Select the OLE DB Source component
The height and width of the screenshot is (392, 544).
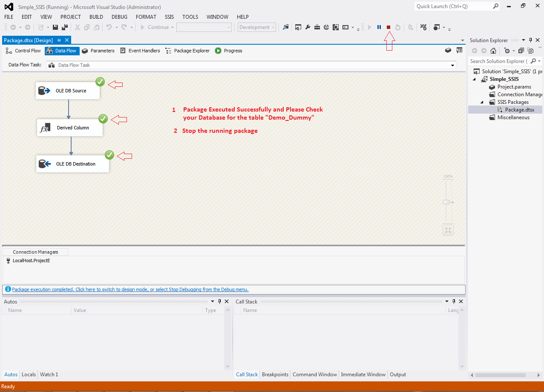tap(68, 91)
